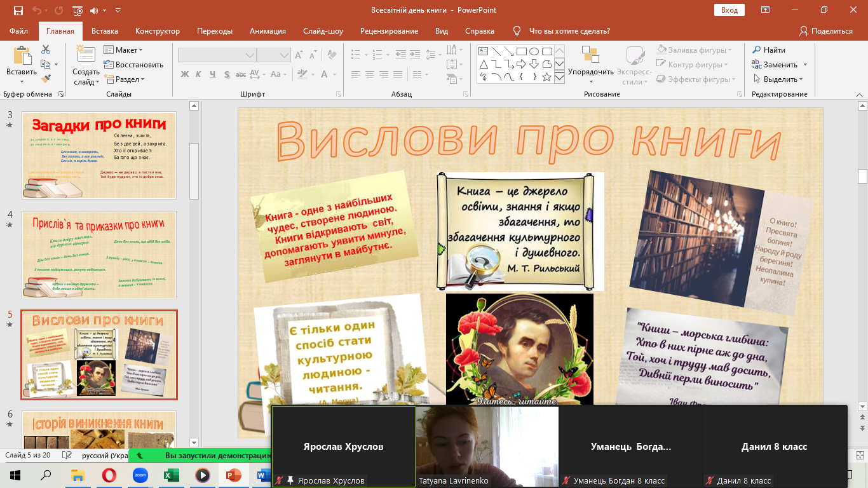Start slideshow from beginning in quick access toolbar

pos(78,10)
